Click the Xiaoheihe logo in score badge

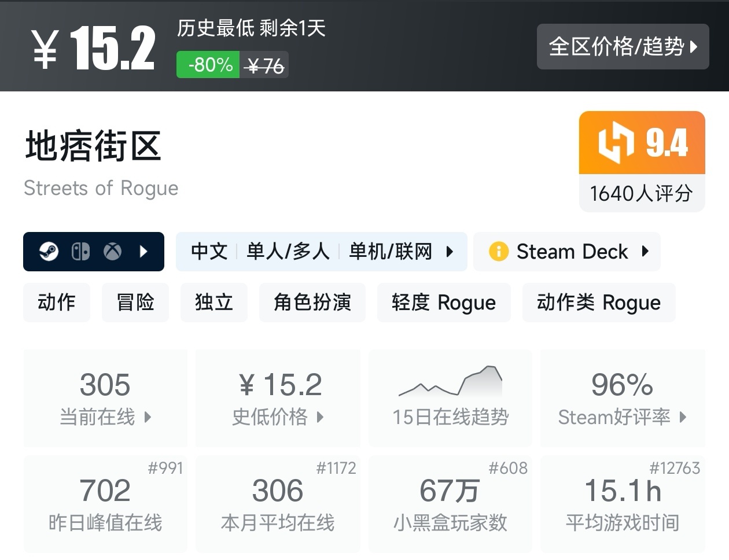click(616, 143)
